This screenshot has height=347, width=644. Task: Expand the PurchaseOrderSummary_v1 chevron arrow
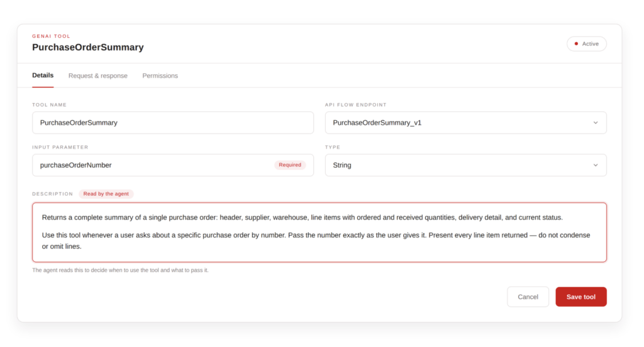tap(596, 123)
